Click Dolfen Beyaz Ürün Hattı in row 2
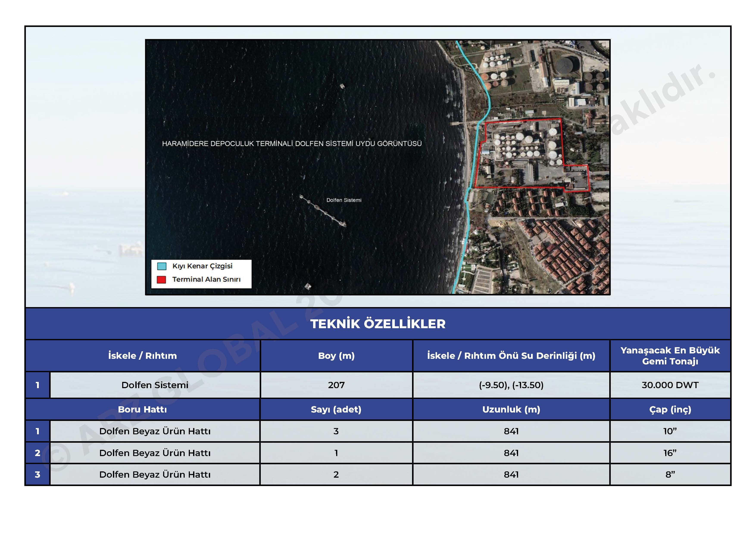The width and height of the screenshot is (756, 535). [155, 453]
